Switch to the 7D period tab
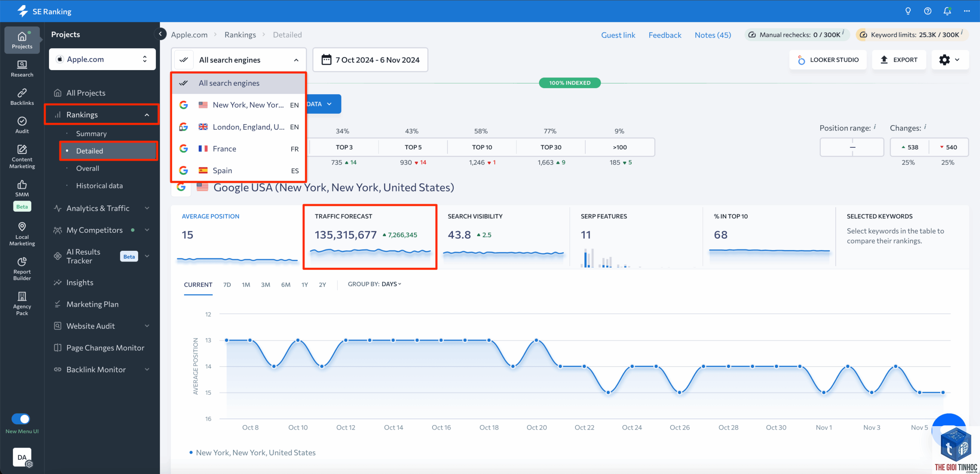 click(x=227, y=284)
